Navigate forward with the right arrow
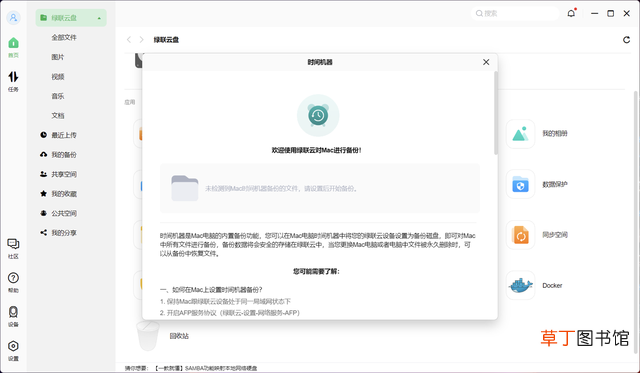 [x=141, y=40]
